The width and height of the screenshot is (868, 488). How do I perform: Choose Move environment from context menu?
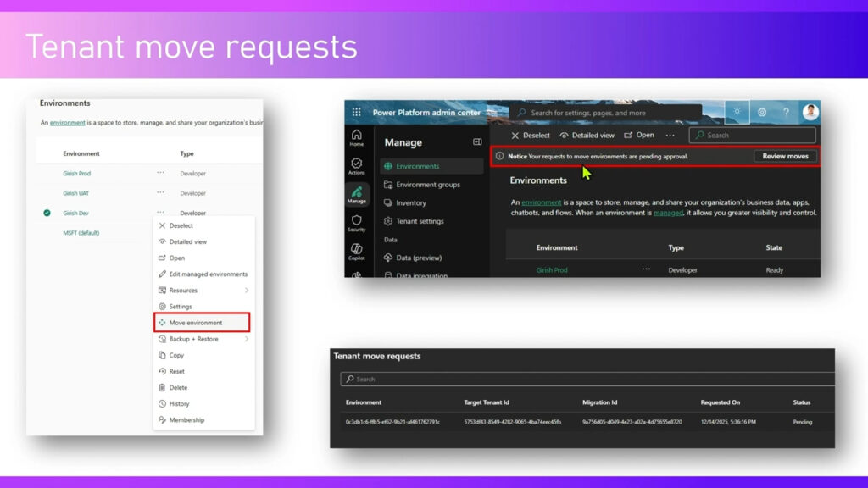click(x=202, y=323)
